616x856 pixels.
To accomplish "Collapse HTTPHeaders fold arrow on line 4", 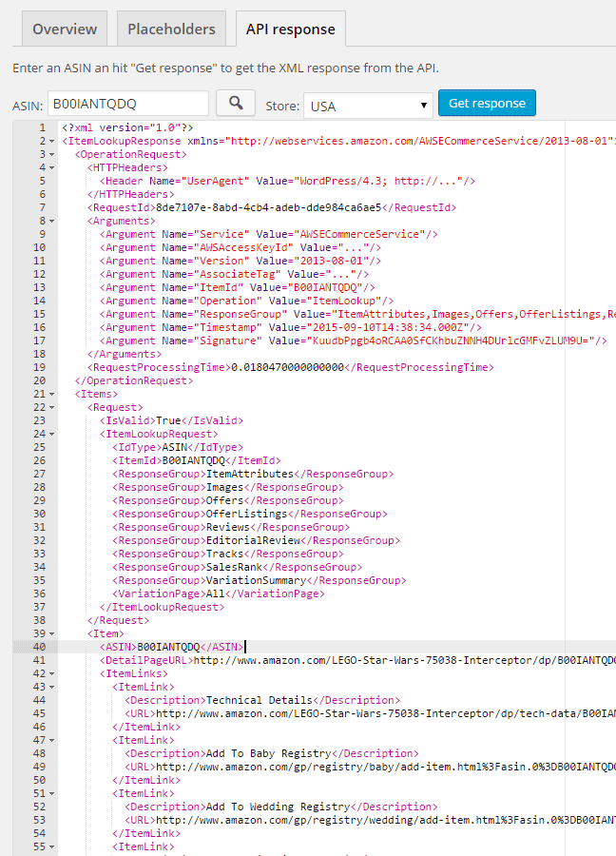I will click(x=52, y=168).
